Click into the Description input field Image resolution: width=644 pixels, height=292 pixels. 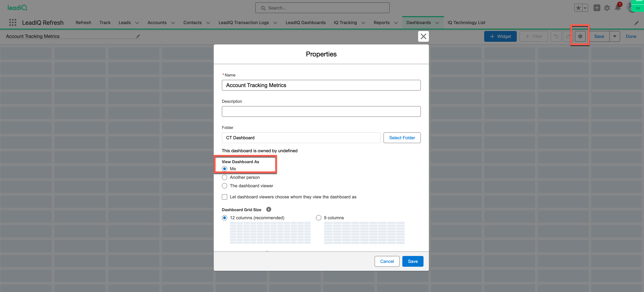(x=321, y=111)
